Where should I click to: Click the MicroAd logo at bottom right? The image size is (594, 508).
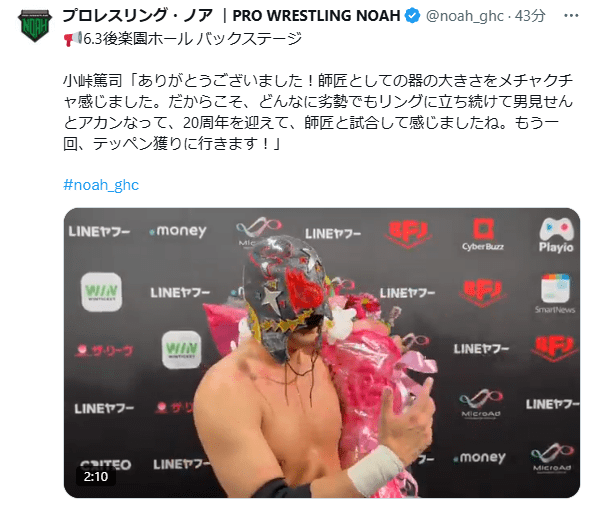coord(552,458)
